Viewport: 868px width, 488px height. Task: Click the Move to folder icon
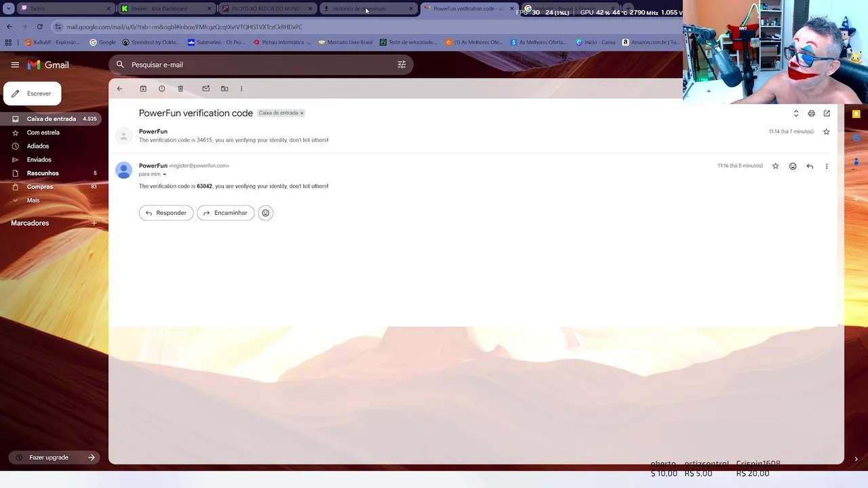(224, 89)
